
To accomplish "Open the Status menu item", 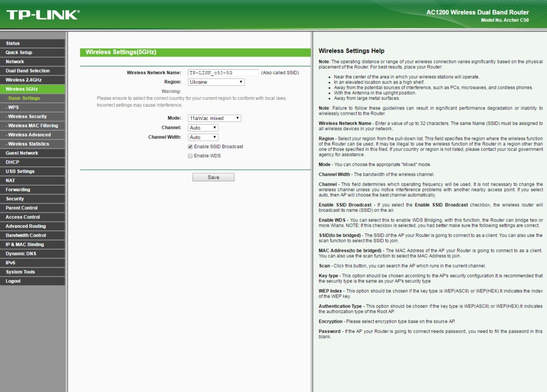I will [x=13, y=43].
